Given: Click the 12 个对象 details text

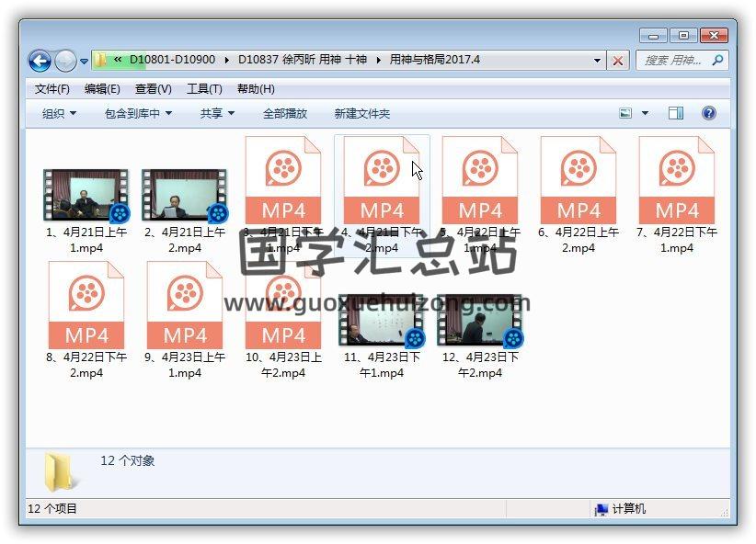Looking at the screenshot, I should coord(128,460).
